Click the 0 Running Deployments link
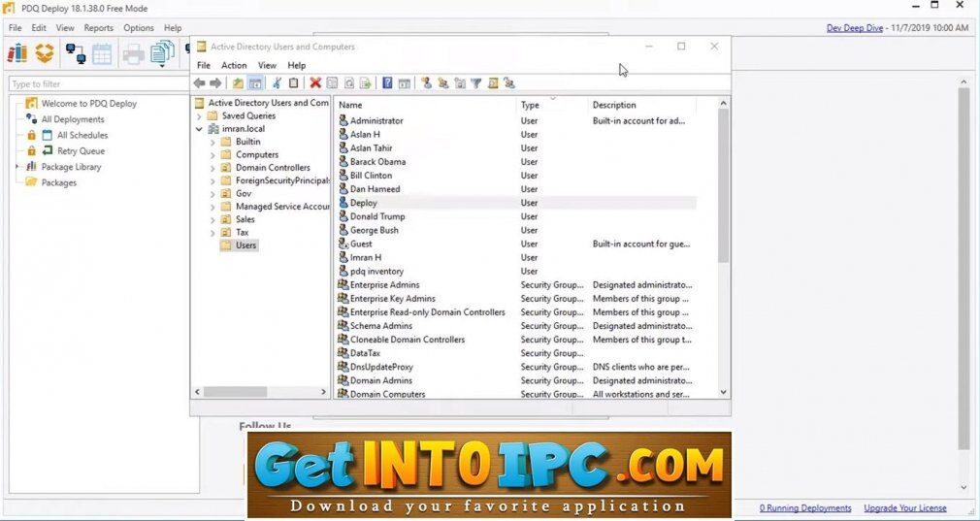 pyautogui.click(x=805, y=508)
